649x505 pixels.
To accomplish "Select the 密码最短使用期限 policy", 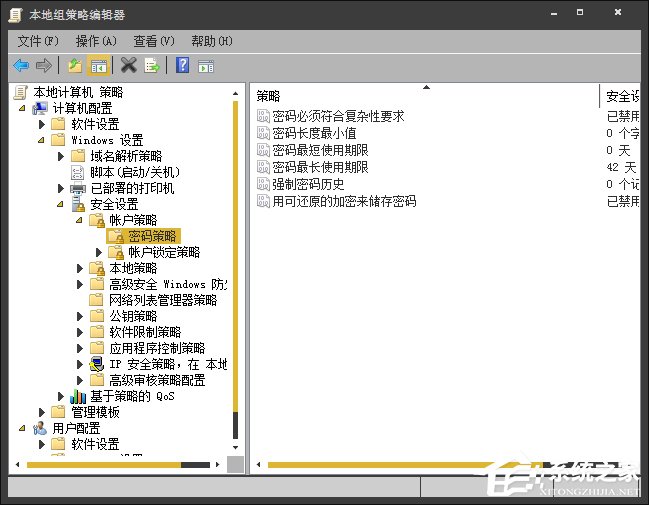I will tap(320, 150).
